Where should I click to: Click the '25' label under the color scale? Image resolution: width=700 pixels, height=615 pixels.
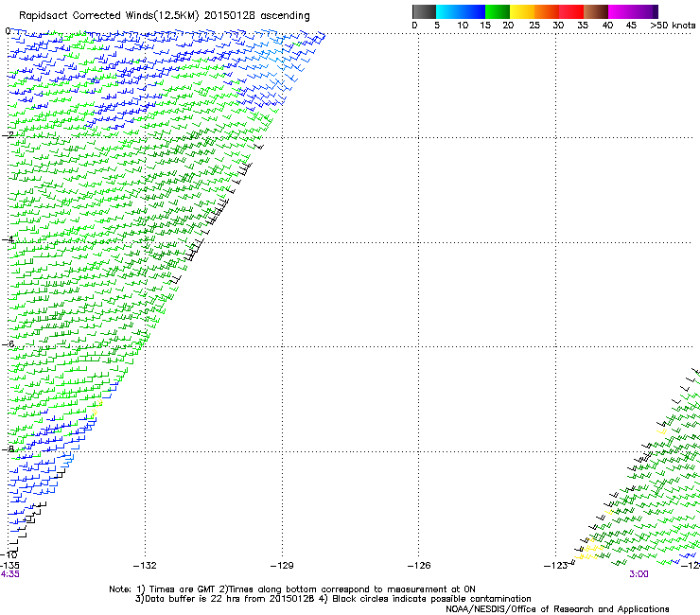534,26
